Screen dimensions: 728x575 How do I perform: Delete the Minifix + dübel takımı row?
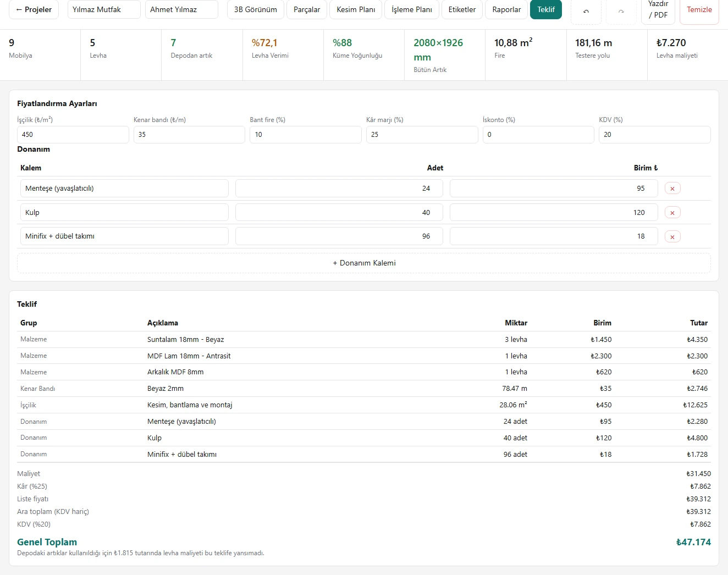tap(672, 236)
